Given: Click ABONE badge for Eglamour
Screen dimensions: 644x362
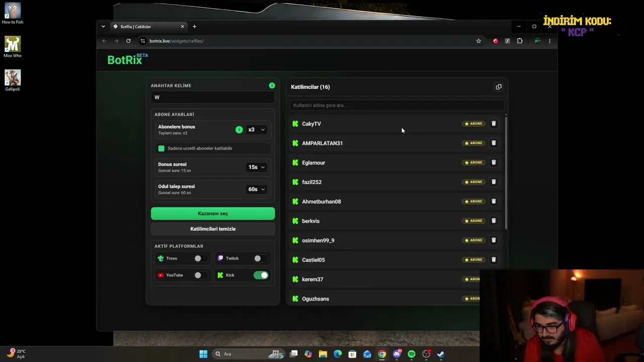Looking at the screenshot, I should (x=473, y=162).
